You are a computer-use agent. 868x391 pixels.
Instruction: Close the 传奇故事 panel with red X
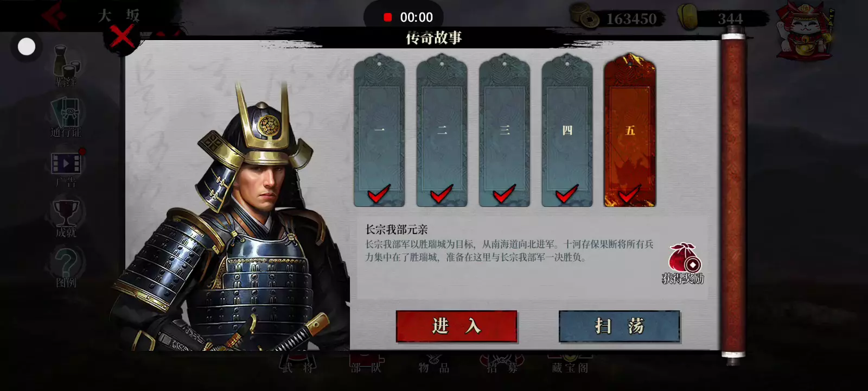[x=122, y=37]
